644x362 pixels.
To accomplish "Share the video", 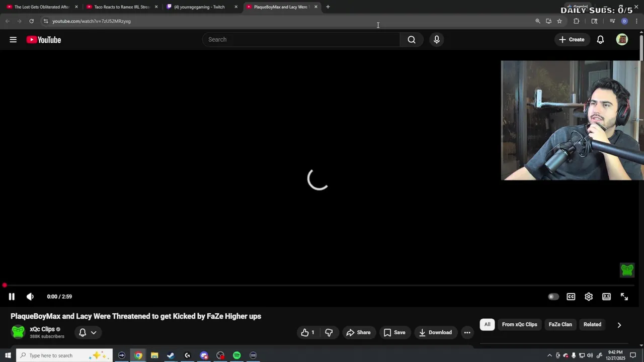I will [358, 332].
